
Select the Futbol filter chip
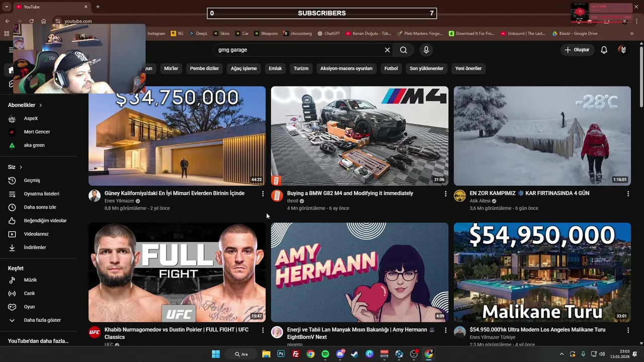point(391,68)
